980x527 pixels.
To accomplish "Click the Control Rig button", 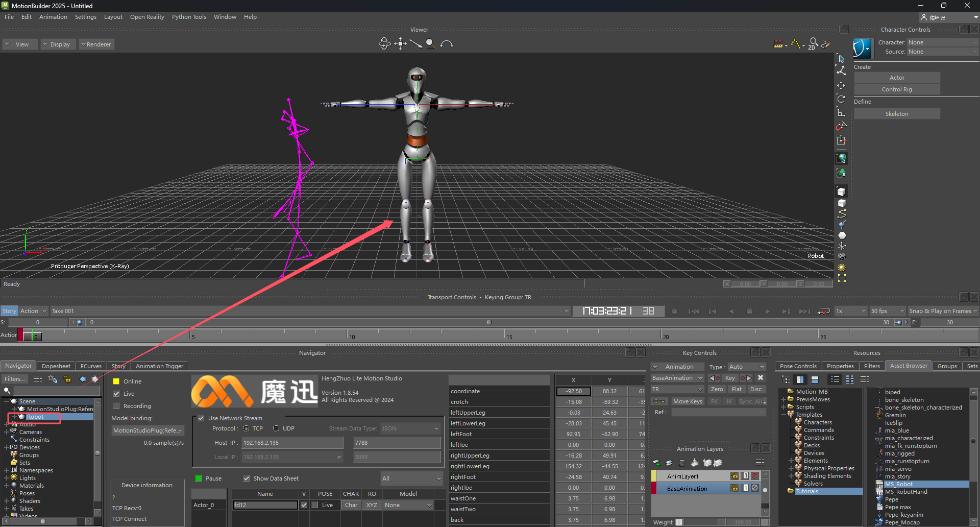I will point(897,89).
